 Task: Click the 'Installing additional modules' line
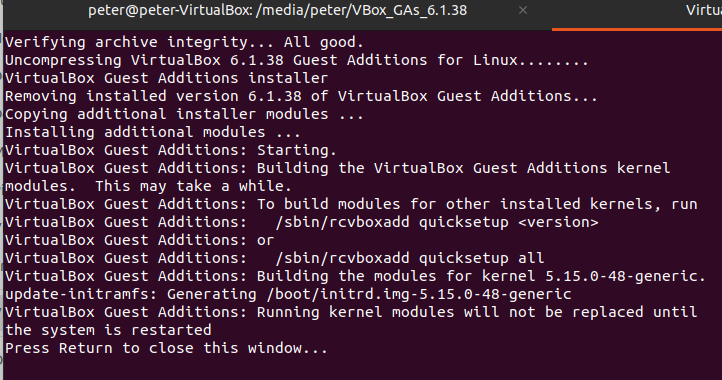click(x=152, y=132)
